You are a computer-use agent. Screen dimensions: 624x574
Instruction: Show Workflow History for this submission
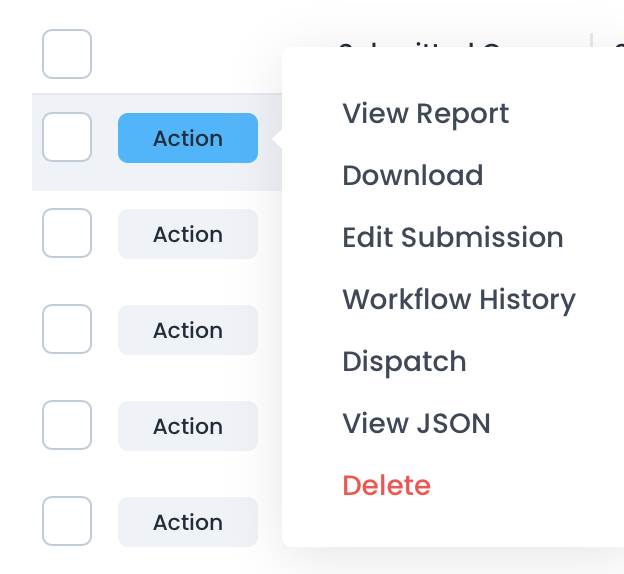(458, 299)
